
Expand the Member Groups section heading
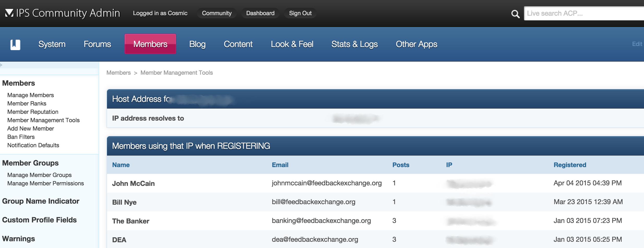(30, 163)
